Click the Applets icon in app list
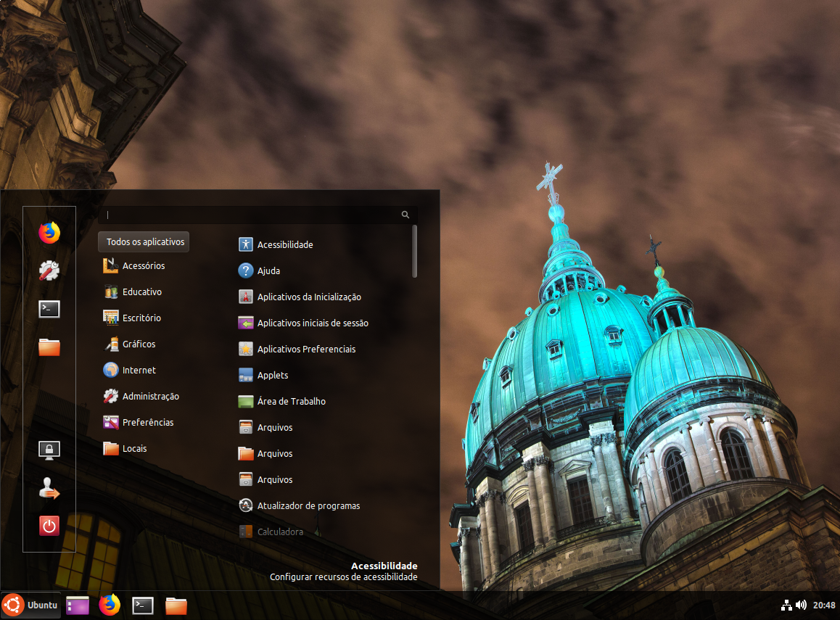This screenshot has height=620, width=840. 245,376
